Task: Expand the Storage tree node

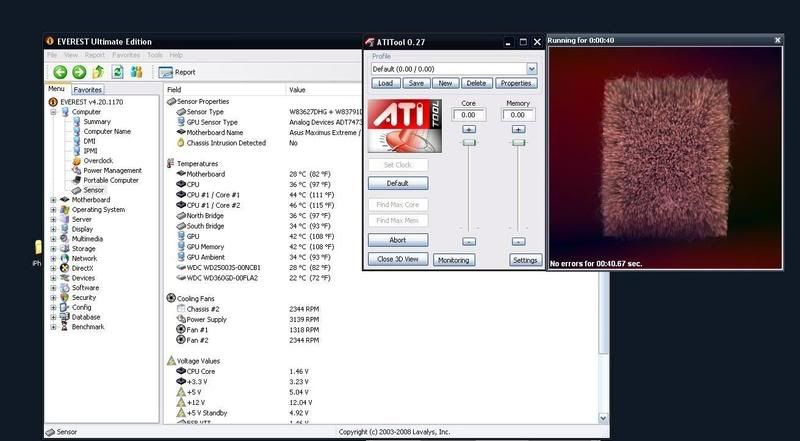Action: pos(53,249)
